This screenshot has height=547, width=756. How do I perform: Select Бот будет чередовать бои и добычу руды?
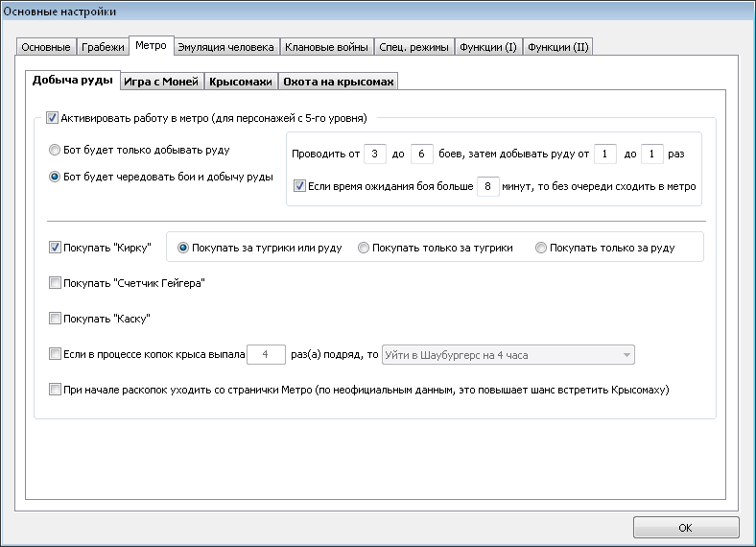tap(55, 177)
